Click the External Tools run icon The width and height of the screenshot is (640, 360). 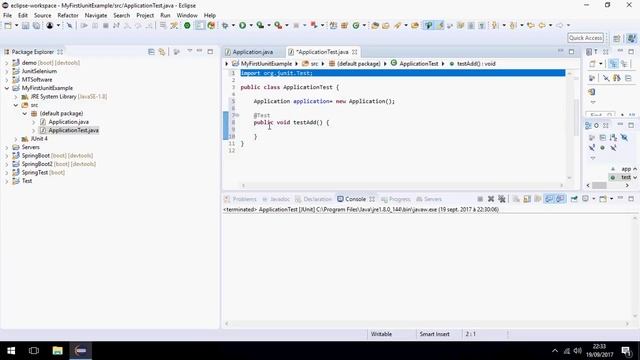[x=278, y=25]
